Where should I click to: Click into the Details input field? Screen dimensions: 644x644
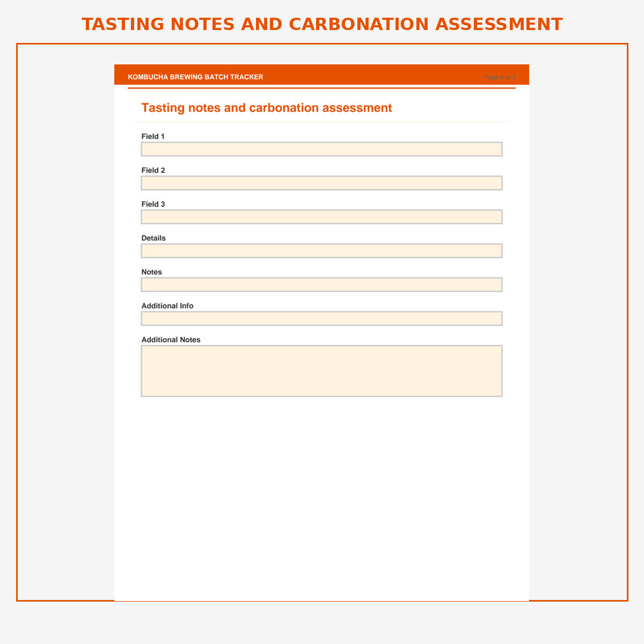pos(321,251)
